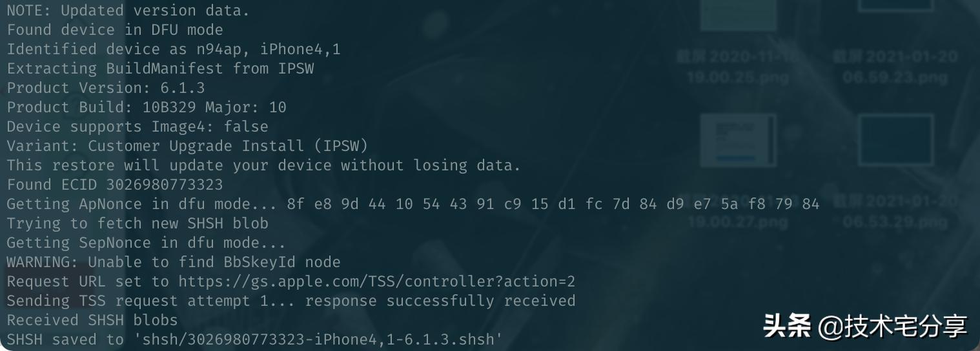Open the screenshot thumbnail above 19.00.27.png
980x351 pixels.
click(738, 139)
